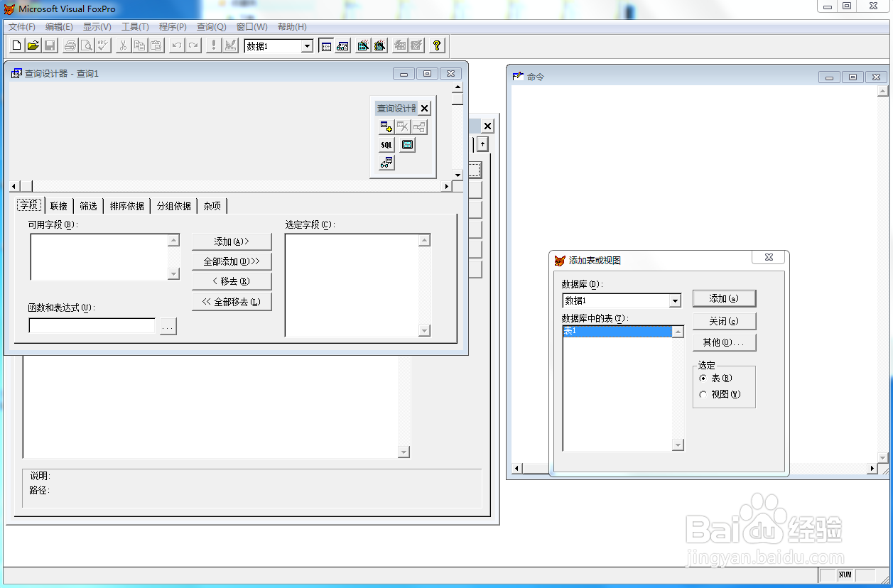Switch to the 字段 tab
This screenshot has height=588, width=893.
pyautogui.click(x=29, y=205)
